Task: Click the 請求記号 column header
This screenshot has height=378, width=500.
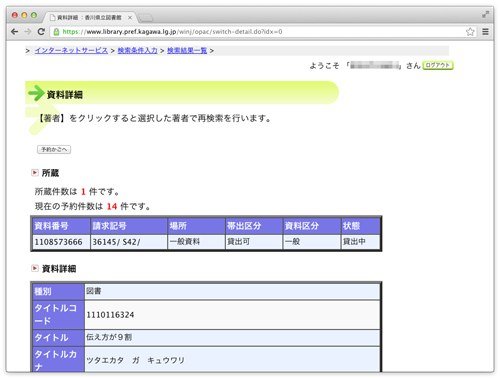Action: click(129, 226)
